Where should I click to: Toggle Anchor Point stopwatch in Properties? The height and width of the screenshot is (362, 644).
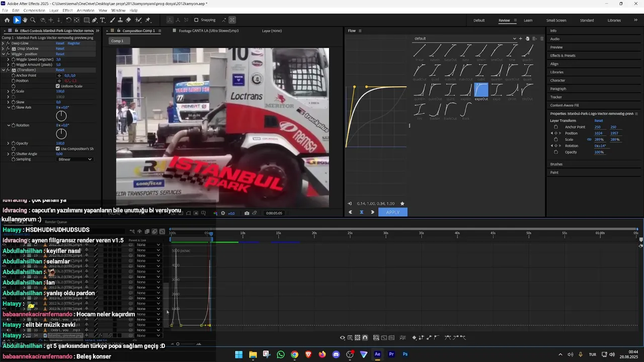(x=556, y=127)
